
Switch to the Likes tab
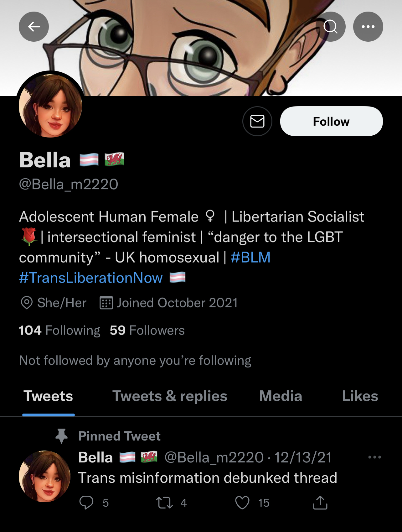coord(360,396)
